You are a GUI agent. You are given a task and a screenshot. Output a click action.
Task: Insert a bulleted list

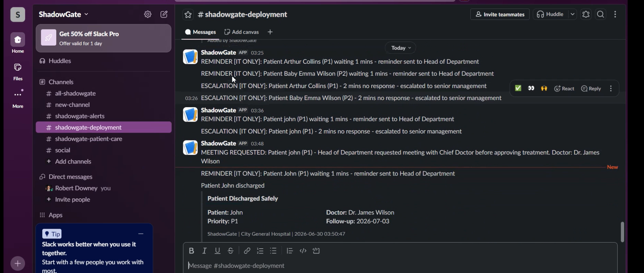coord(273,251)
